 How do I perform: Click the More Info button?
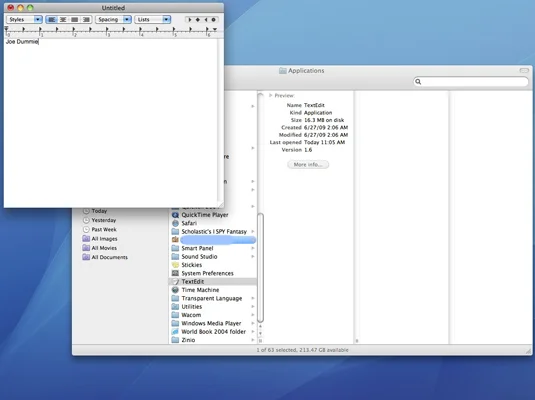point(308,165)
